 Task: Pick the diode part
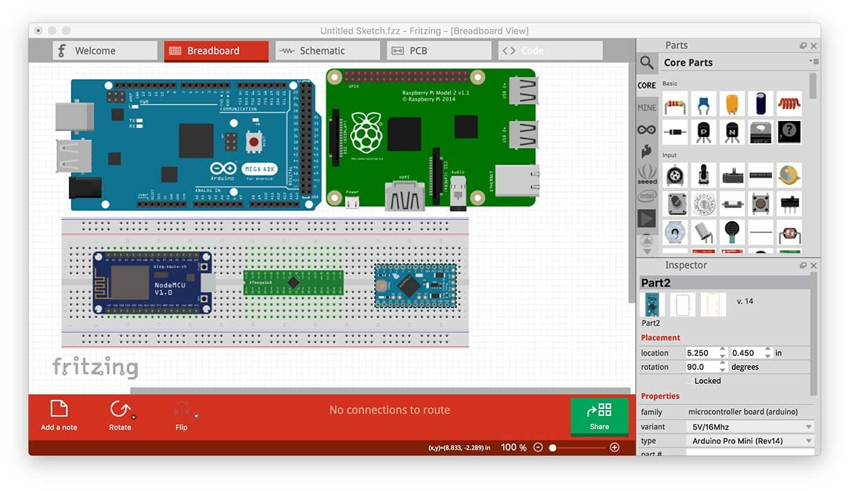(674, 132)
